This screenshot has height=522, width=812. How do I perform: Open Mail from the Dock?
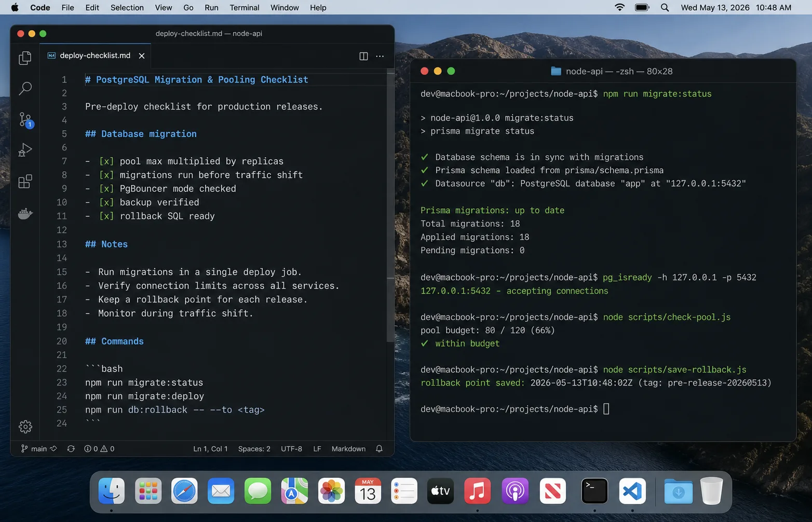pyautogui.click(x=221, y=491)
